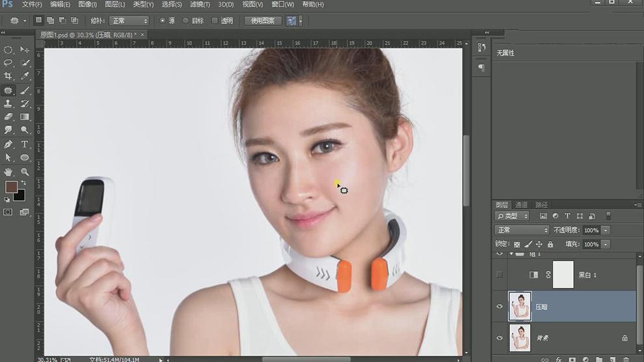Select the Eyedropper tool
Viewport: 644px width, 362px height.
coord(25,76)
